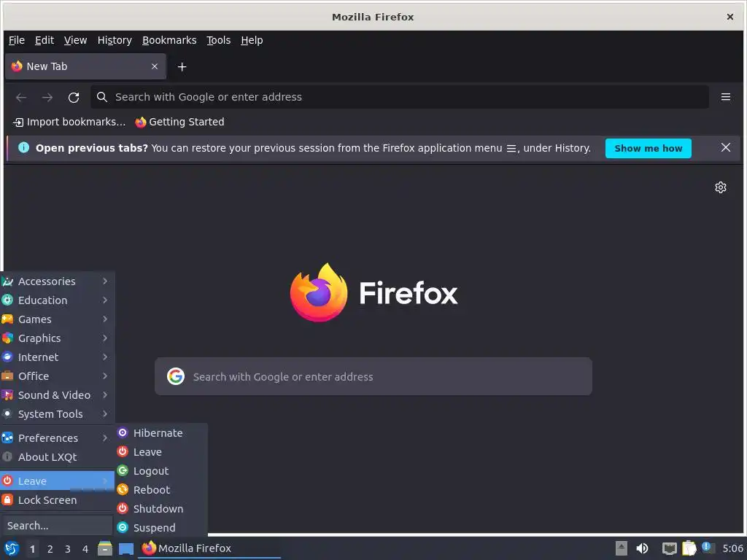Expand the Preferences submenu
Screen dimensions: 747x560
click(57, 438)
